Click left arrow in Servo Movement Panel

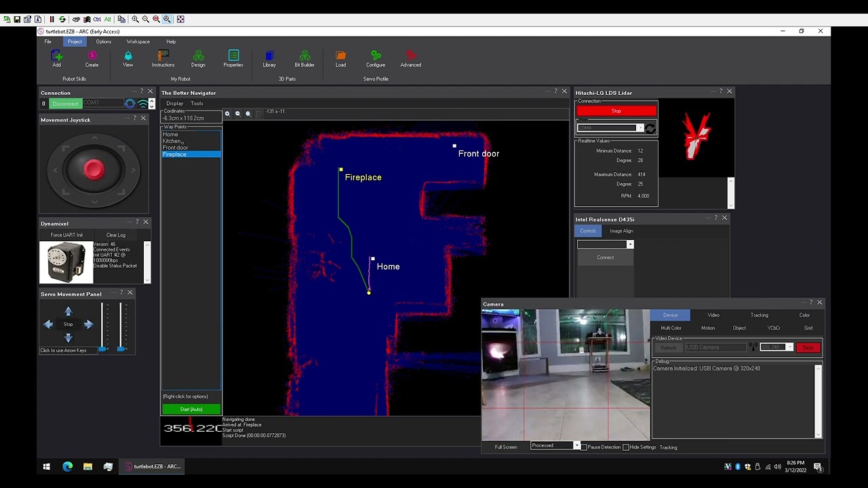(48, 325)
